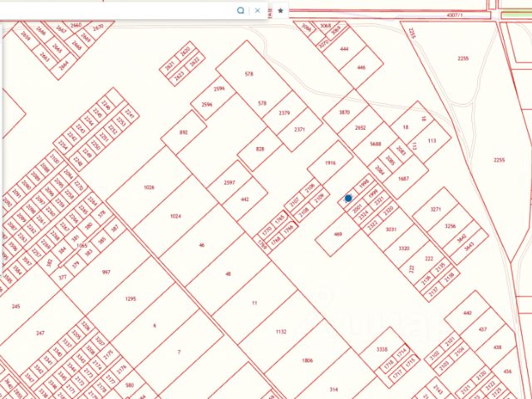Screen dimensions: 532x399
Task: Select parcel label 469
Action: point(338,234)
